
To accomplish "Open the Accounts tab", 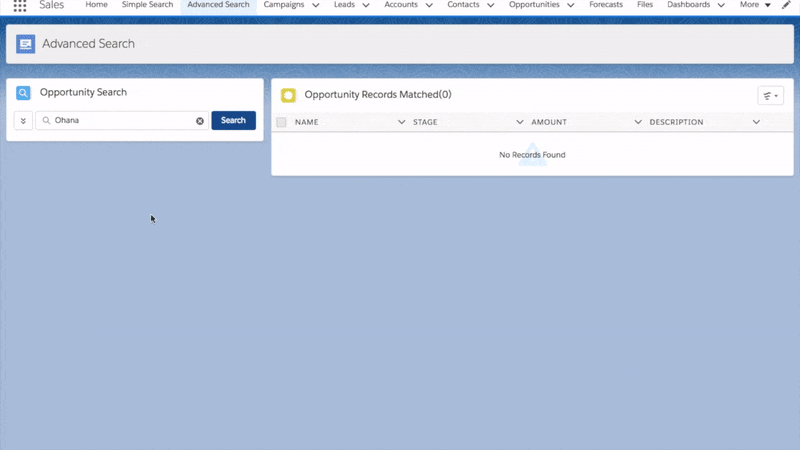I will (401, 5).
